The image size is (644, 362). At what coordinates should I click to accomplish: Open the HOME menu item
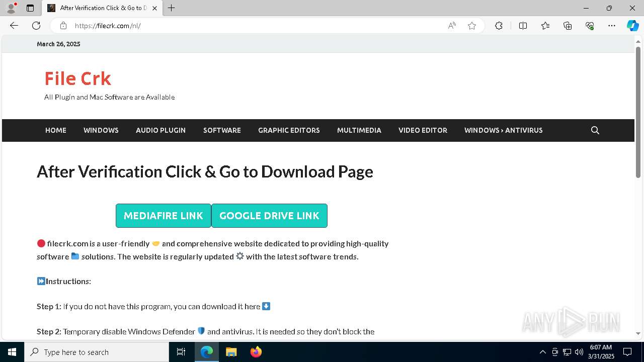point(56,130)
